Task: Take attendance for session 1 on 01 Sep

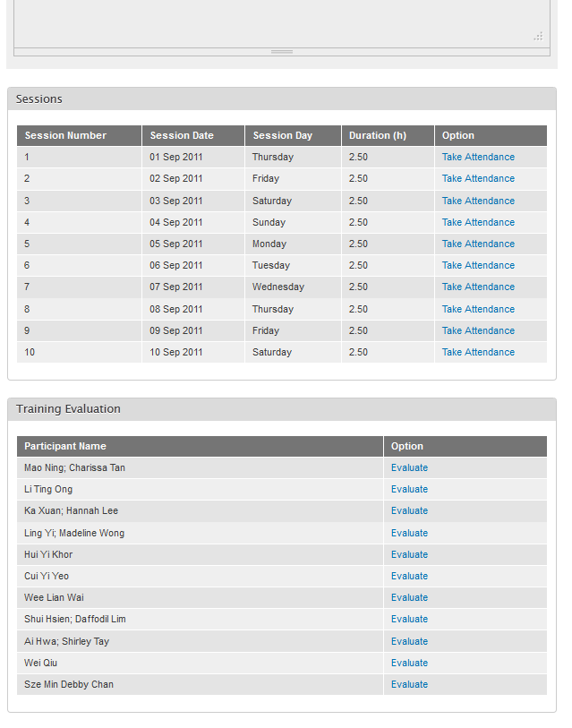Action: (478, 157)
